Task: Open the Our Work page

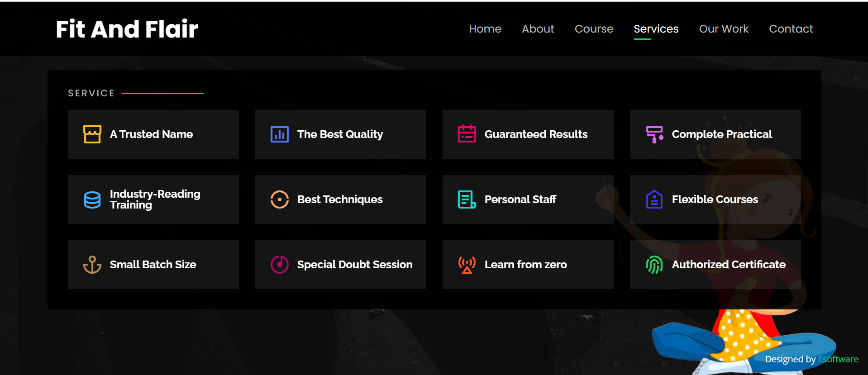Action: 724,29
